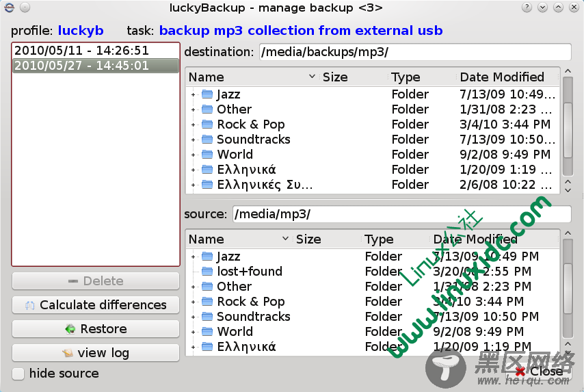Sort destination list by Date Modified header
584x392 pixels.
pos(507,77)
